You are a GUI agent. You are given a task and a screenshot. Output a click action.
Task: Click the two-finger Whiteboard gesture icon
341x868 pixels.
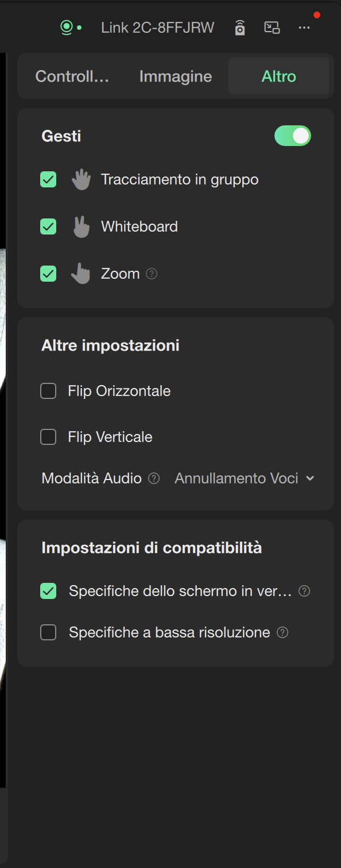(x=82, y=226)
